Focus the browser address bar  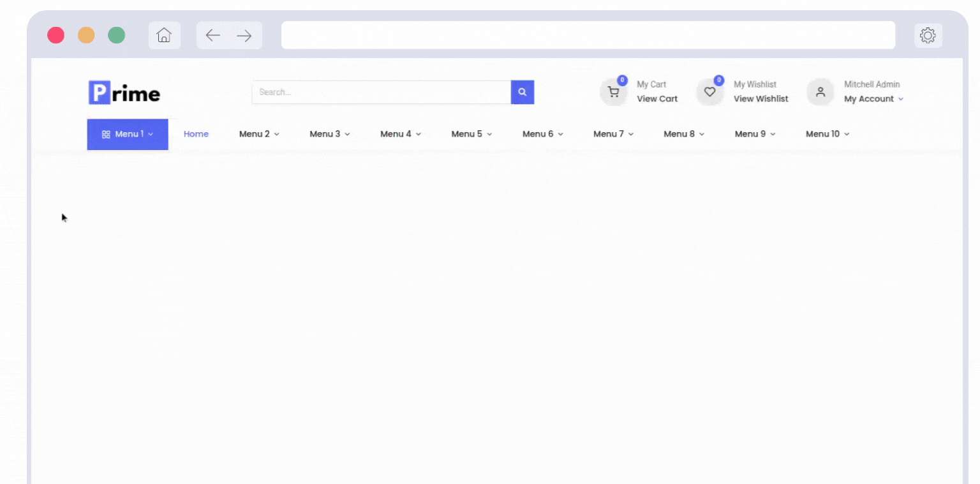[588, 36]
